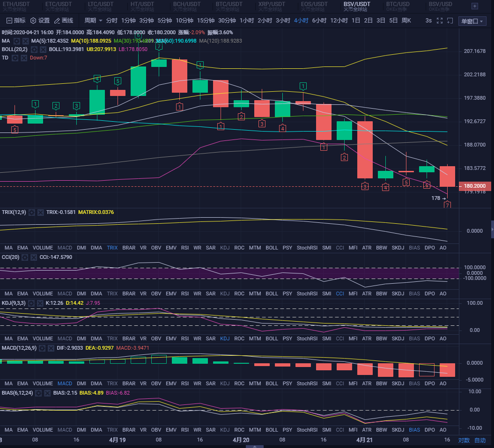Select the 4小时 timeframe
This screenshot has width=494, height=448.
pos(301,21)
